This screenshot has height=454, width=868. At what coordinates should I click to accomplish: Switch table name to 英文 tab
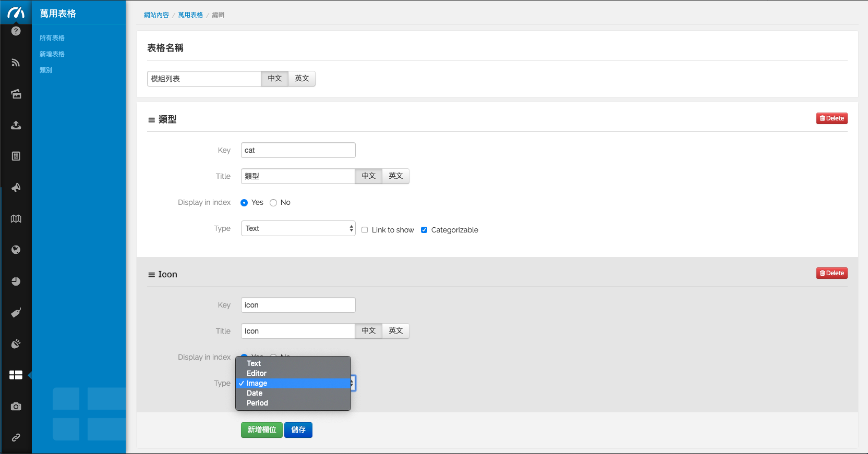(x=302, y=79)
